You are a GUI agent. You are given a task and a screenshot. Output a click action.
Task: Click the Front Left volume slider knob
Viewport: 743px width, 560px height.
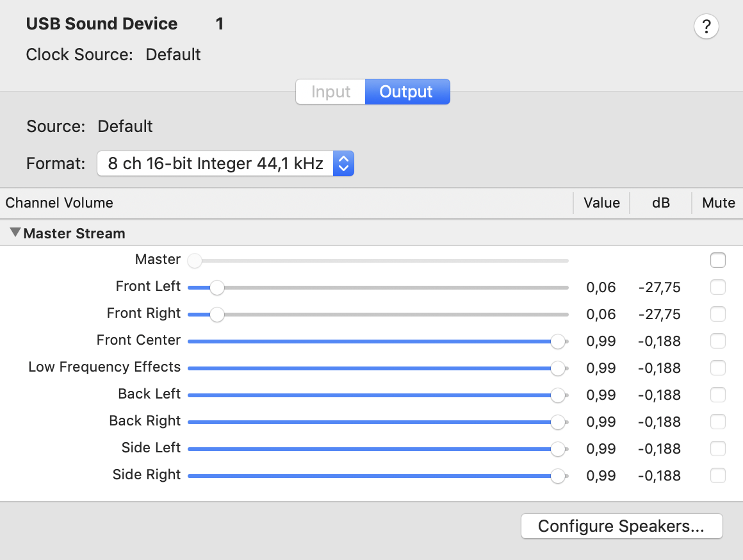tap(217, 287)
